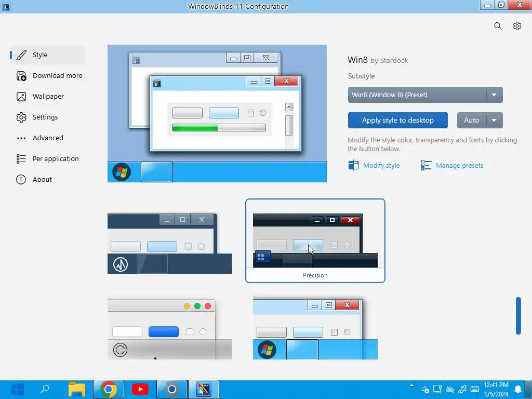Image resolution: width=532 pixels, height=399 pixels.
Task: Click the radio button in large preview
Action: tap(263, 113)
